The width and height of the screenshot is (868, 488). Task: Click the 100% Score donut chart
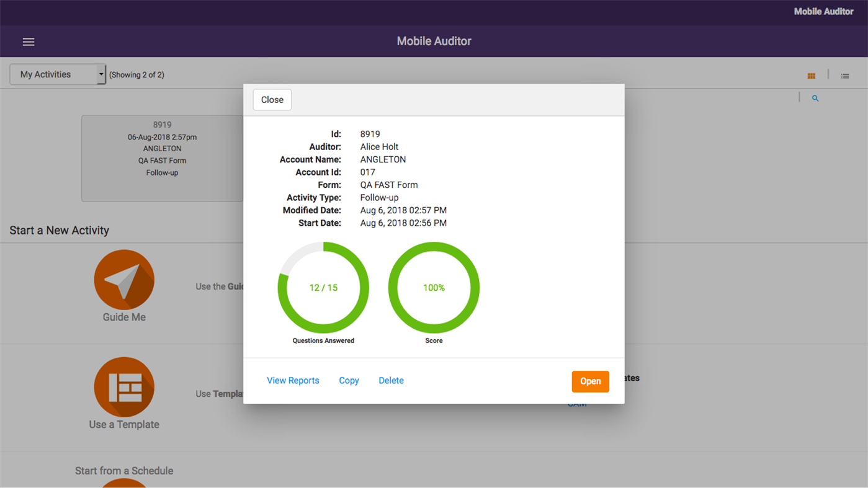click(434, 287)
